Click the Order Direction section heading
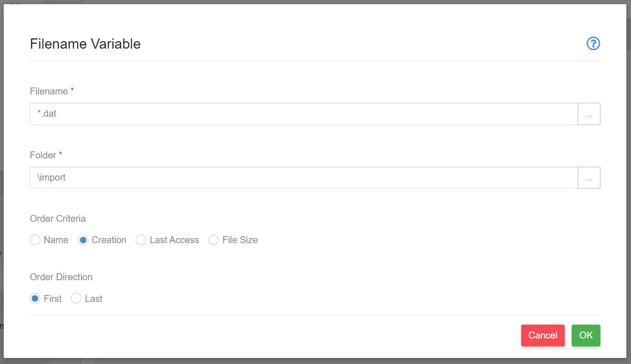 pos(61,277)
